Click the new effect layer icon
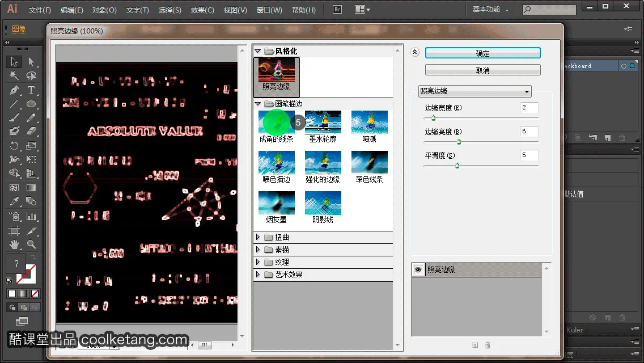This screenshot has width=644, height=363. tap(475, 345)
